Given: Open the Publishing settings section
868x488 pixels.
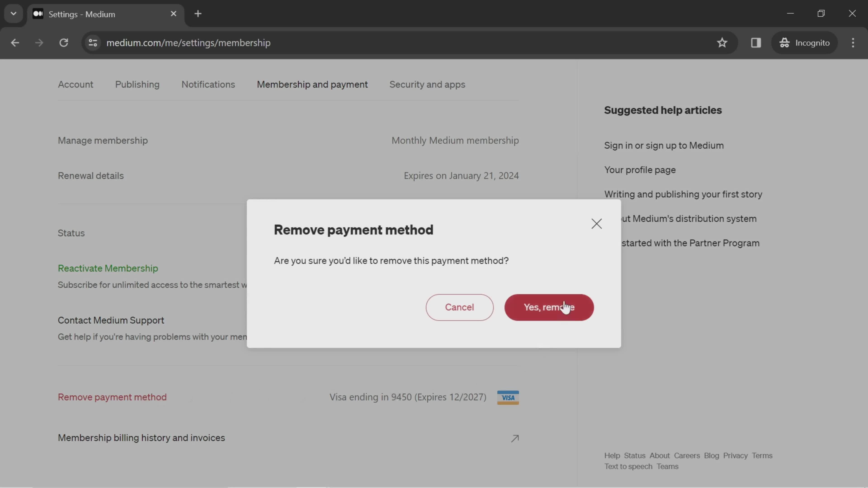Looking at the screenshot, I should coord(137,84).
